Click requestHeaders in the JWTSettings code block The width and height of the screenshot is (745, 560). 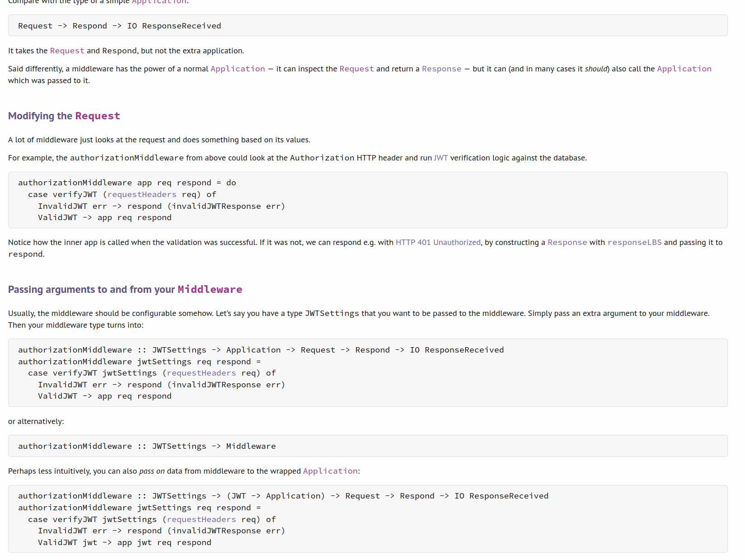click(201, 373)
